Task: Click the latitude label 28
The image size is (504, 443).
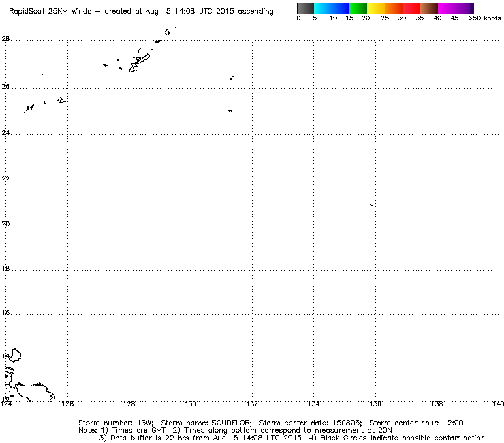Action: click(x=5, y=39)
